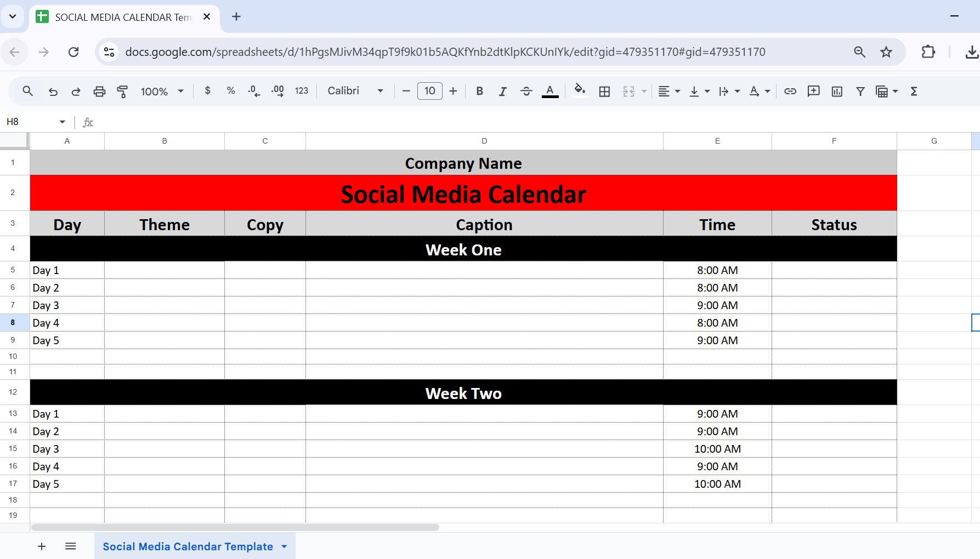Click the Paint format tool
This screenshot has width=980, height=559.
click(x=122, y=91)
